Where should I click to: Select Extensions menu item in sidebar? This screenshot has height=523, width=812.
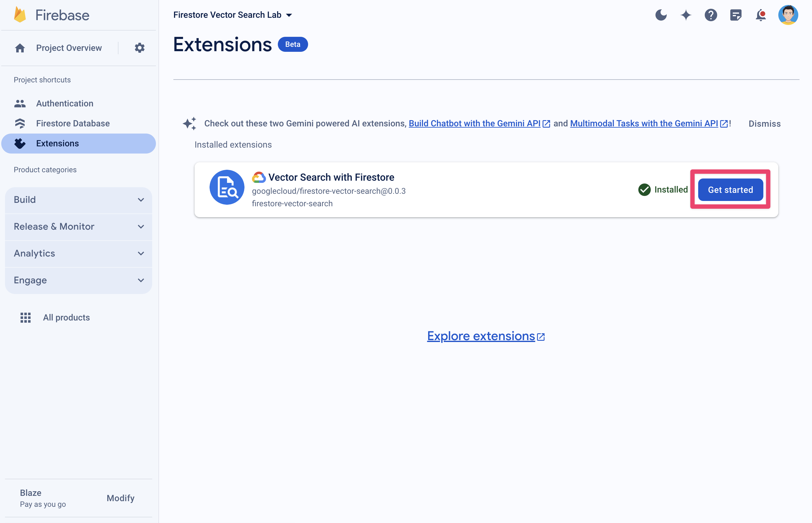57,143
